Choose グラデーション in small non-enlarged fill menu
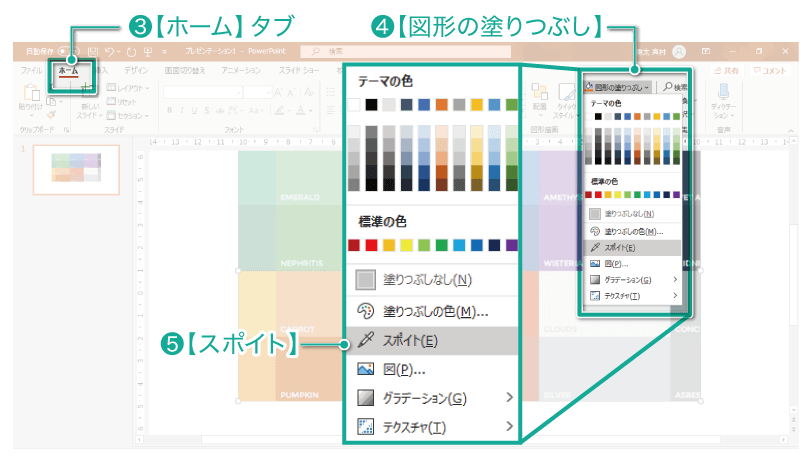The width and height of the screenshot is (810, 460). 632,280
